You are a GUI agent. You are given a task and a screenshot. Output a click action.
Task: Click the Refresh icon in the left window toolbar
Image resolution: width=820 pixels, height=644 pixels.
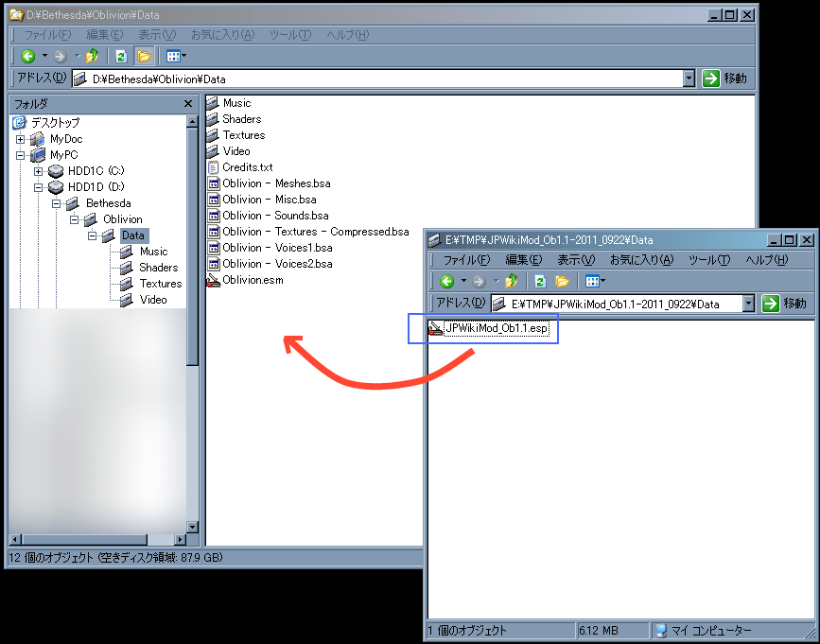[120, 57]
